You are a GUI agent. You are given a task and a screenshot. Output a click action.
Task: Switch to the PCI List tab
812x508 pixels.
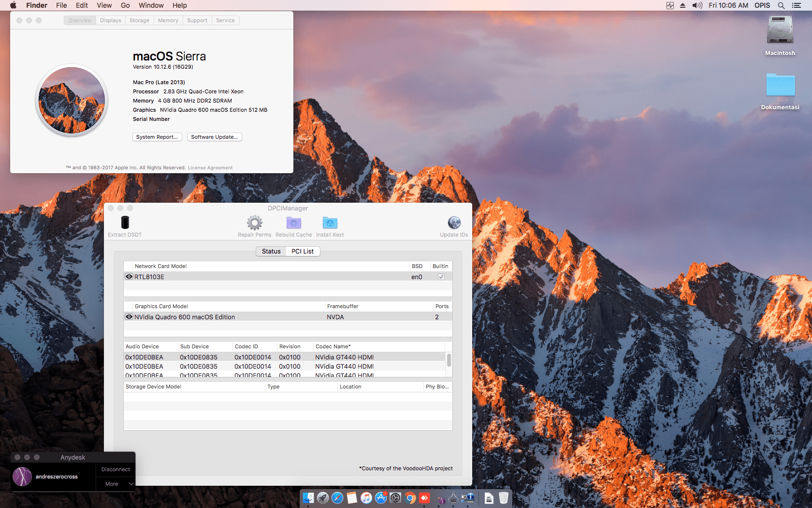(x=302, y=251)
